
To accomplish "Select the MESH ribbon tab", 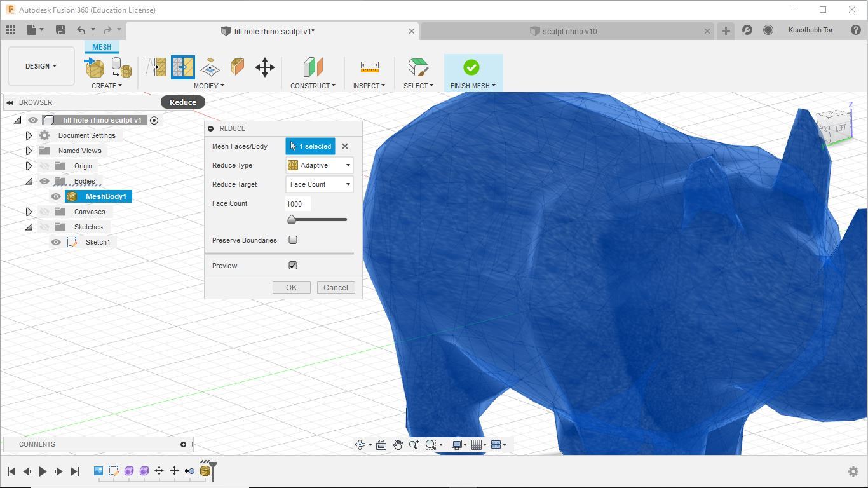I will [102, 47].
